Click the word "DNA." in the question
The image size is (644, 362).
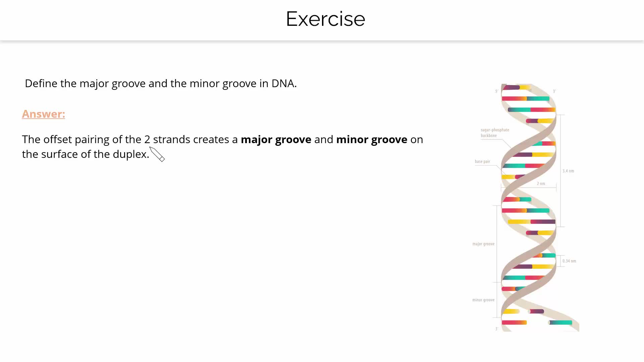(284, 83)
